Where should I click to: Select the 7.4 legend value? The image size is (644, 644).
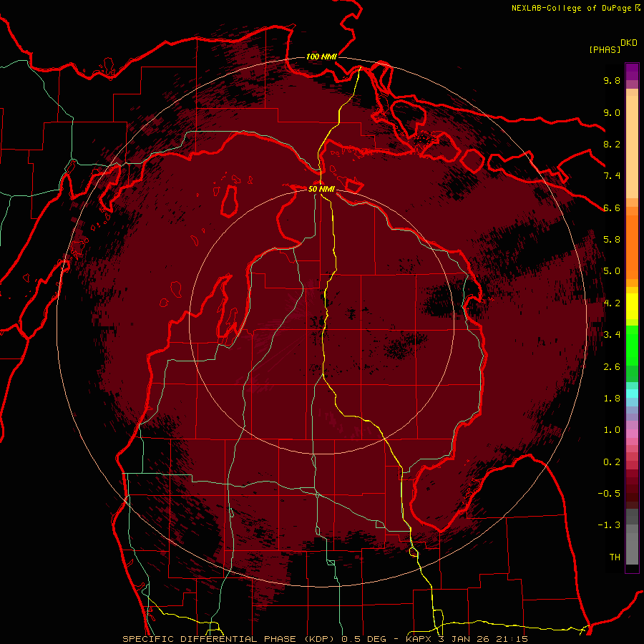point(612,176)
